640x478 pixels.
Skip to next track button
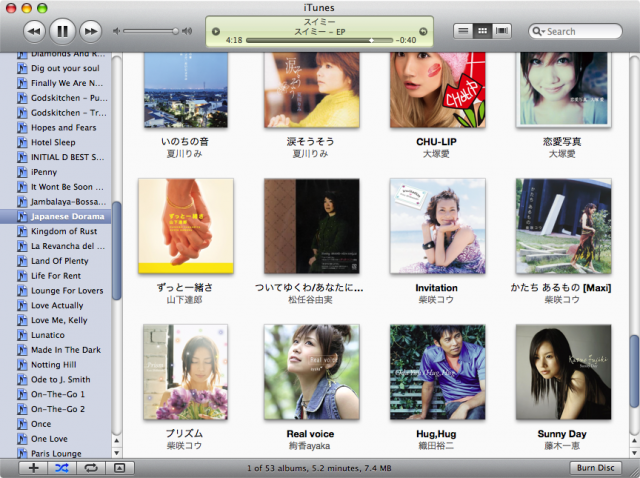click(91, 31)
